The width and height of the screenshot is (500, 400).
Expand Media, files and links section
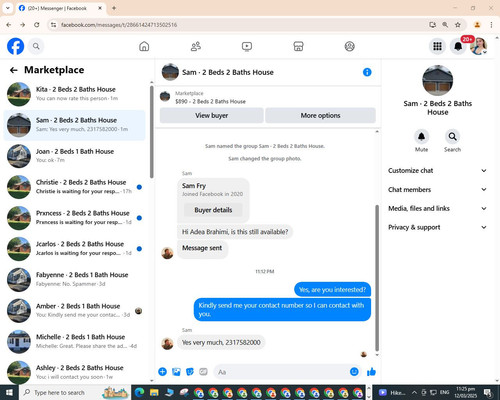click(437, 209)
